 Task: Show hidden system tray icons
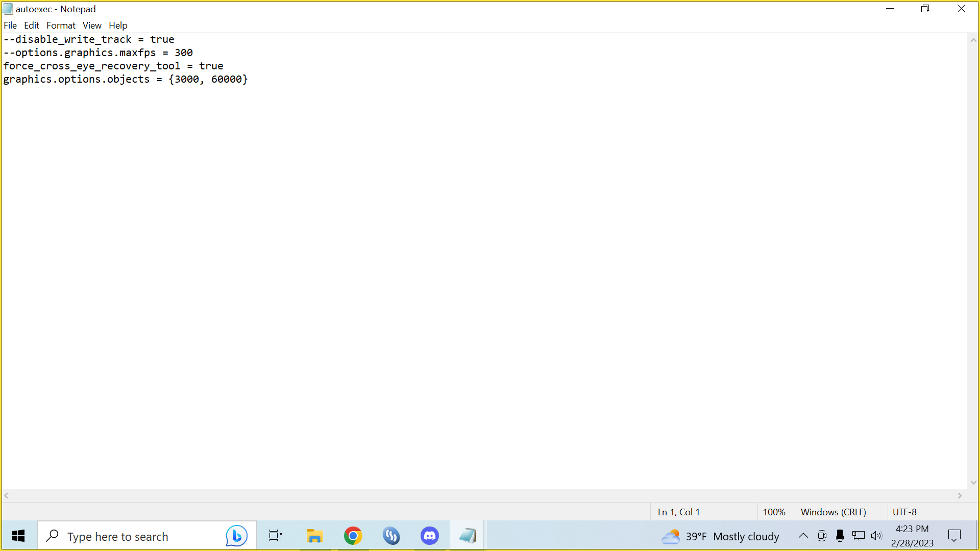tap(803, 536)
